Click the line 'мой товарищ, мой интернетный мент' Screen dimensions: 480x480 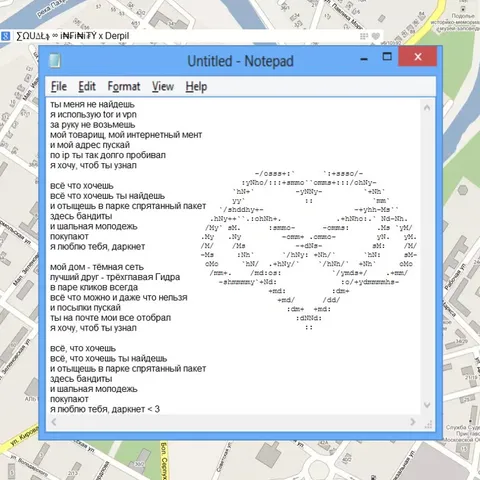point(126,135)
